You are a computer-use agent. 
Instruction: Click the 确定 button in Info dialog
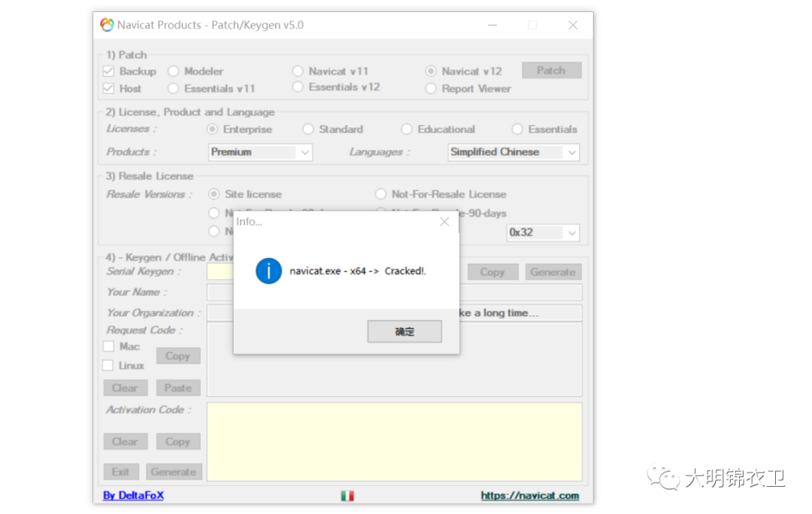[404, 332]
